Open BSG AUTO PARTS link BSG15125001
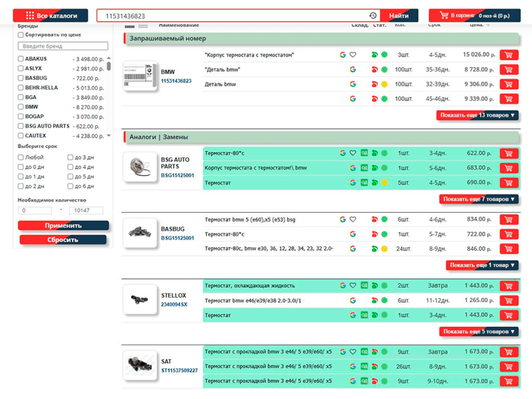The height and width of the screenshot is (399, 532). [178, 175]
